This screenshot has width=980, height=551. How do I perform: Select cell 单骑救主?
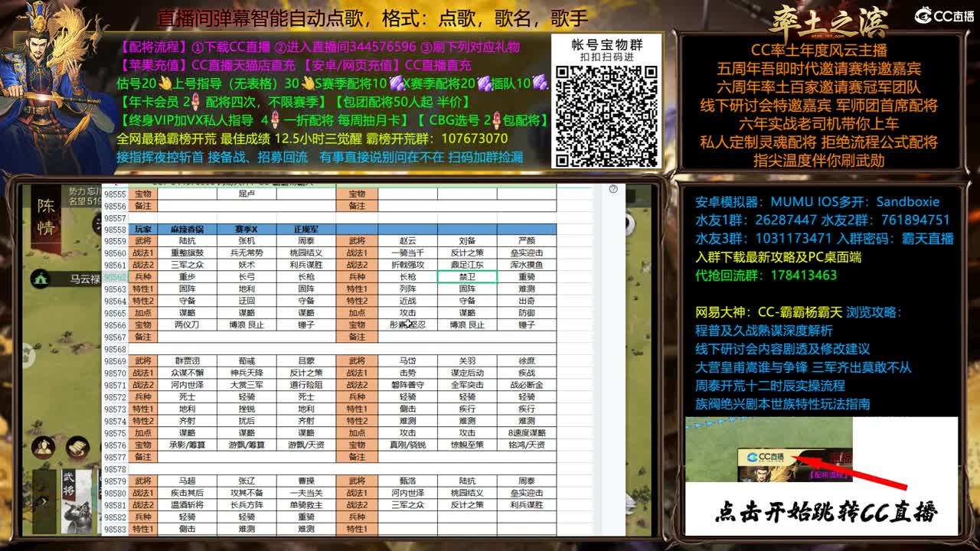pos(306,505)
